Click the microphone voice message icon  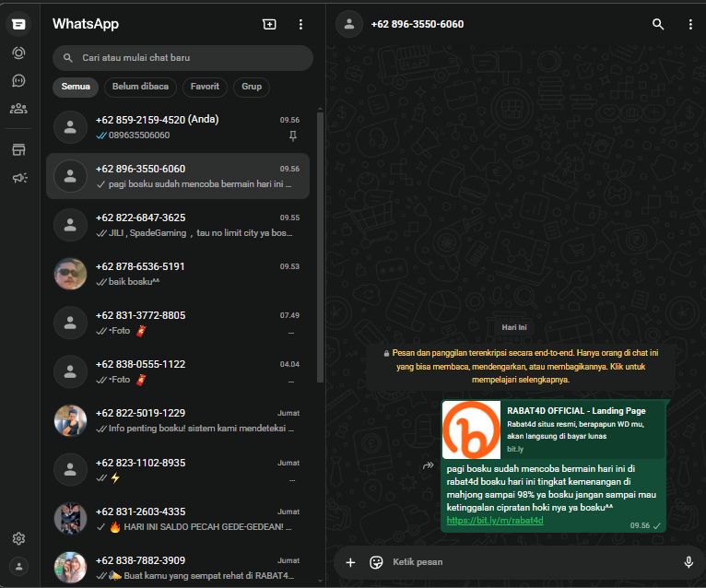[688, 562]
